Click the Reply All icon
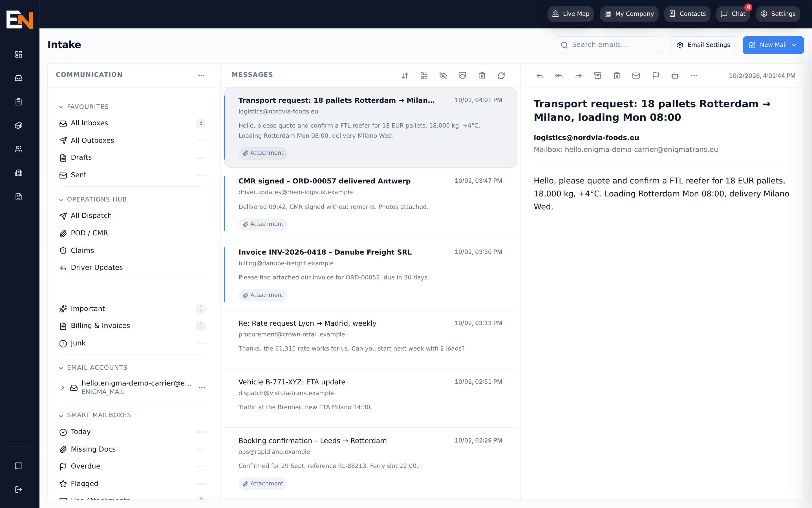 (559, 76)
